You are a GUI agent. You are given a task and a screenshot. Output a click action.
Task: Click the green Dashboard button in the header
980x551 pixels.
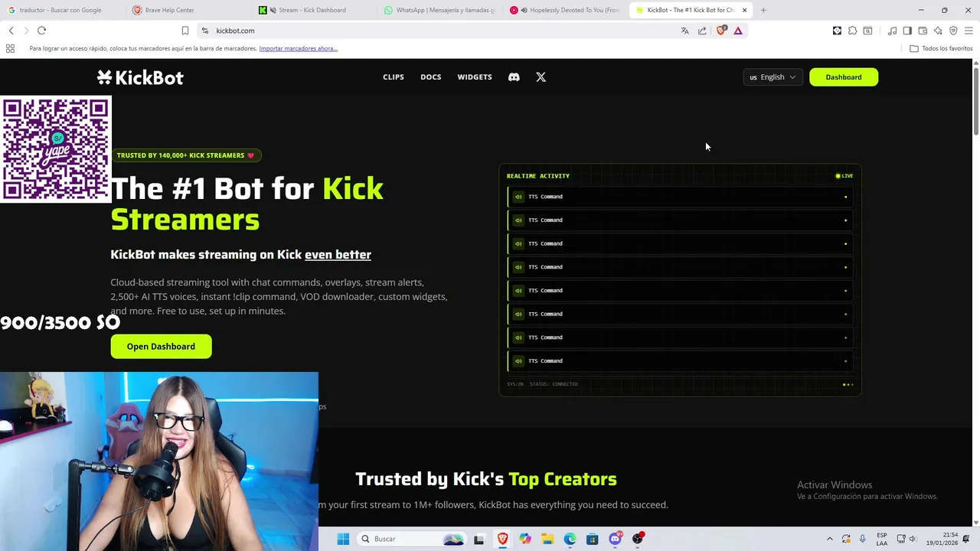(x=844, y=77)
